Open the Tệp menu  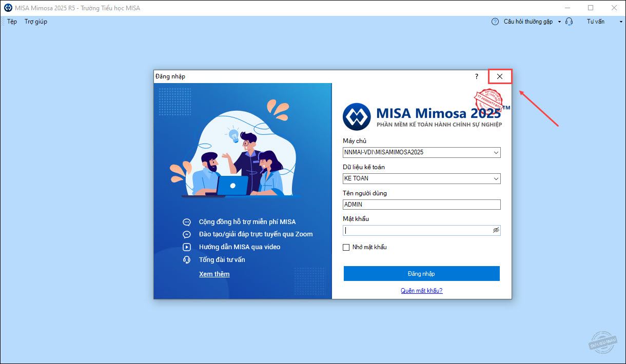point(12,22)
